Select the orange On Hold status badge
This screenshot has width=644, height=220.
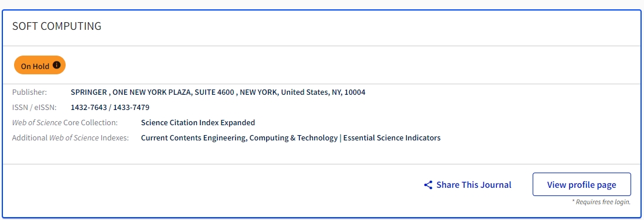coord(40,66)
